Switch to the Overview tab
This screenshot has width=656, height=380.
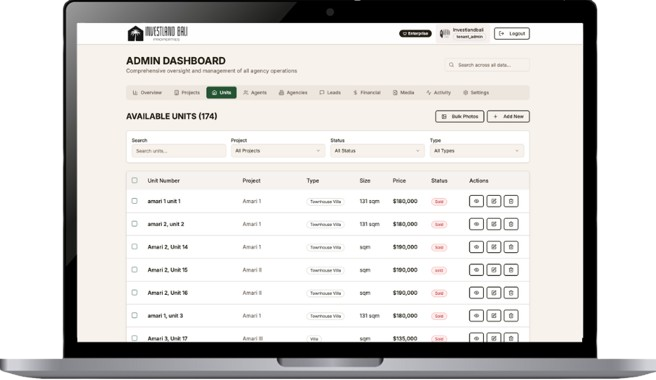147,92
